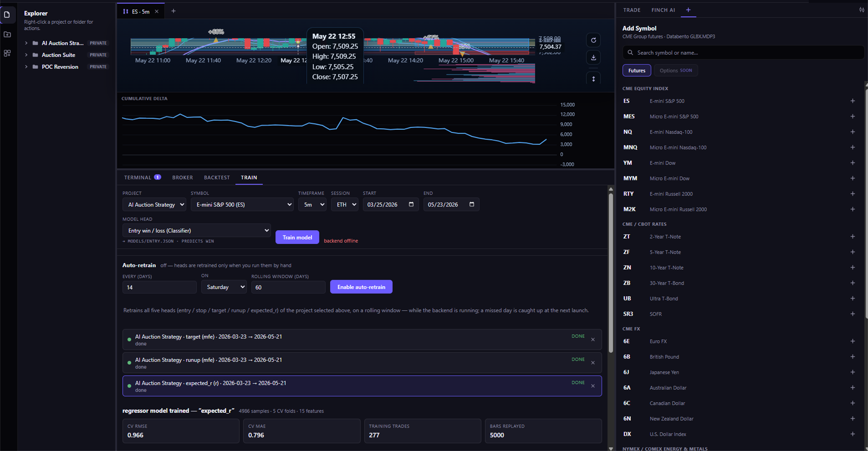Add 6C Canadian Dollar symbol
Screen dimensions: 868x451
tap(853, 403)
